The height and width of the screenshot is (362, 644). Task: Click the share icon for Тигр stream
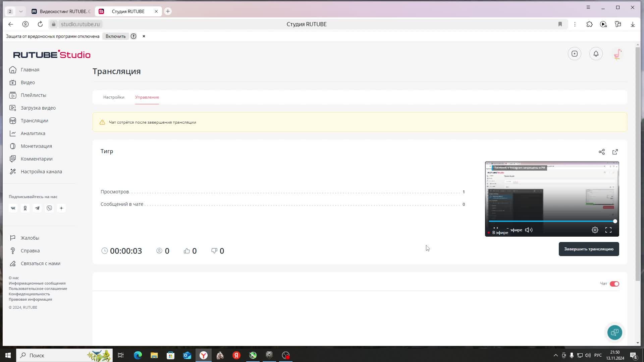click(x=602, y=152)
